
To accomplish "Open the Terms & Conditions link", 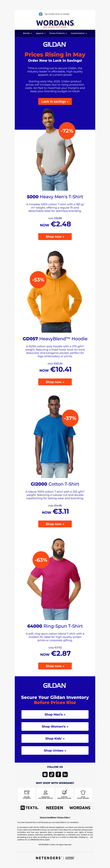I will (x=48, y=817).
